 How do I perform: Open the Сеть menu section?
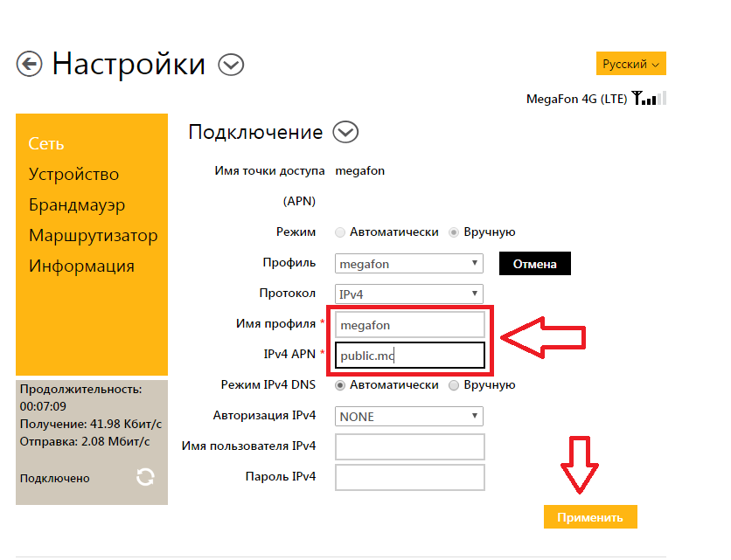click(x=45, y=143)
